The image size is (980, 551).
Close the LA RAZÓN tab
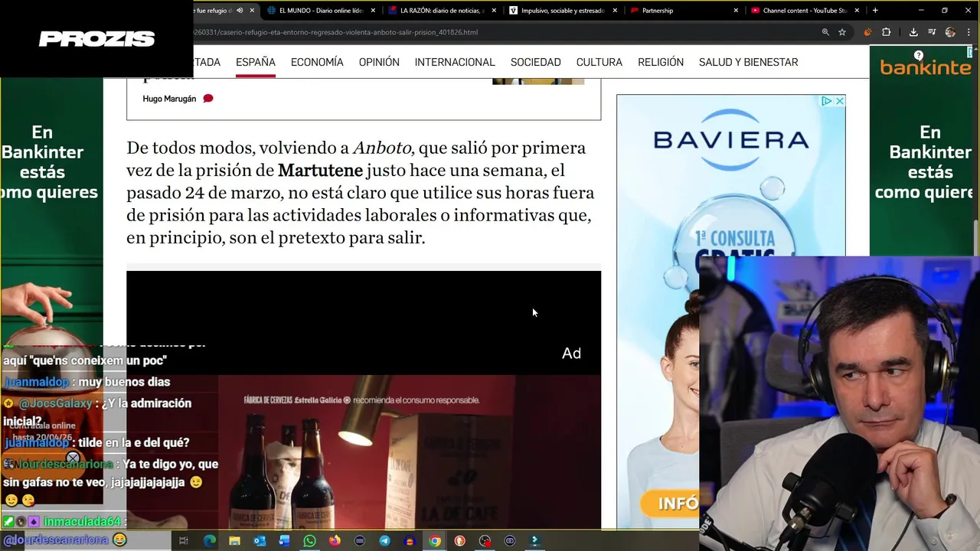click(494, 11)
